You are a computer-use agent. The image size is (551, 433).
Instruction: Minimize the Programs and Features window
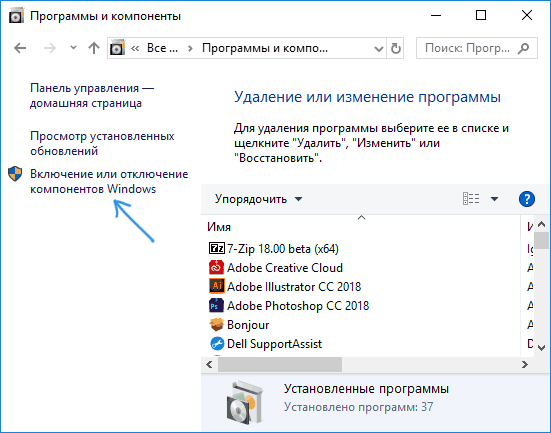pyautogui.click(x=436, y=15)
